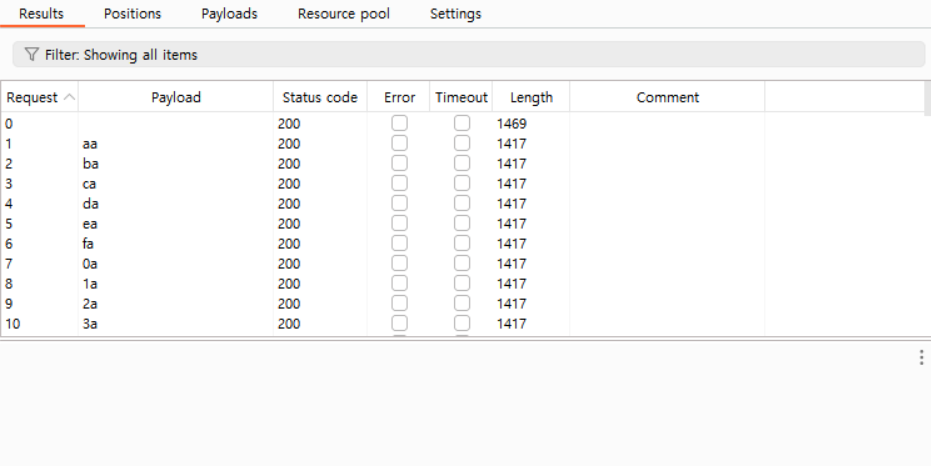Sort by the Timeout column header

click(461, 97)
